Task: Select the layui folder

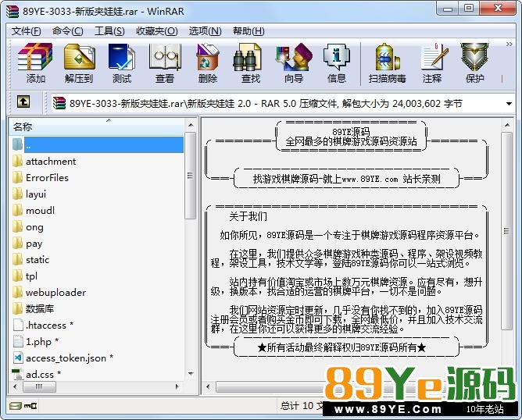Action: (36, 194)
